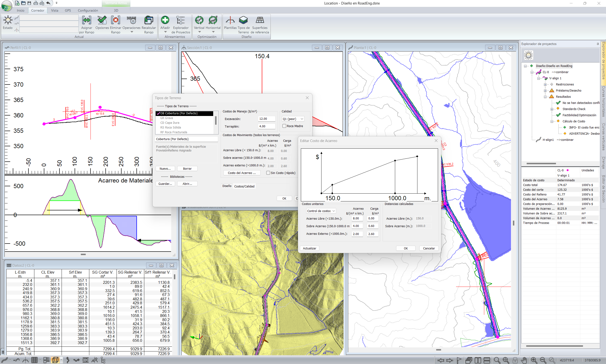
Task: Click the Costo del Acarreo ... button
Action: (x=242, y=173)
